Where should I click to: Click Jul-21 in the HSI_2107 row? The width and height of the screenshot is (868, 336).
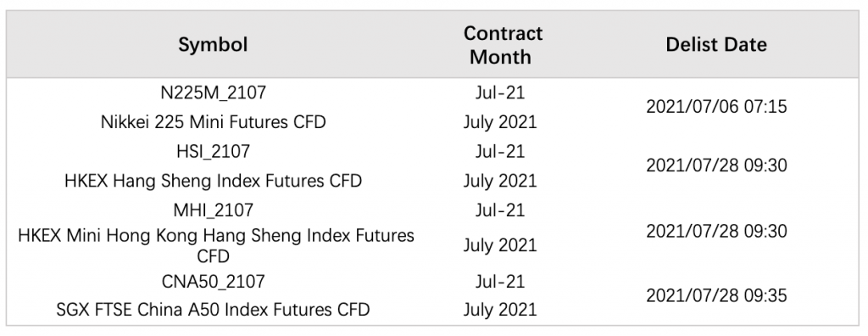coord(500,151)
